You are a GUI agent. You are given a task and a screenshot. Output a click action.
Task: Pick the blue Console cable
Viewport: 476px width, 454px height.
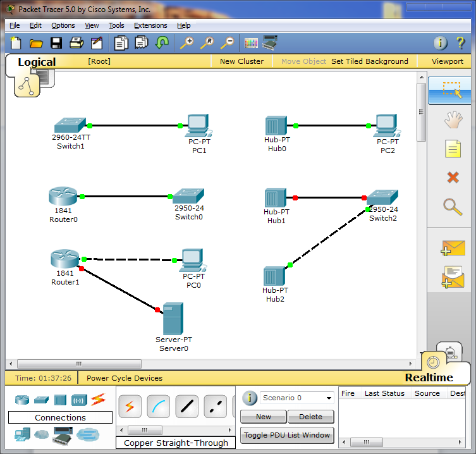pyautogui.click(x=159, y=407)
